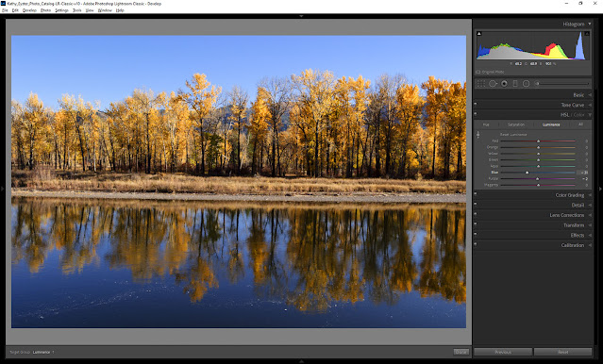Select the All tab in HSL

[580, 124]
